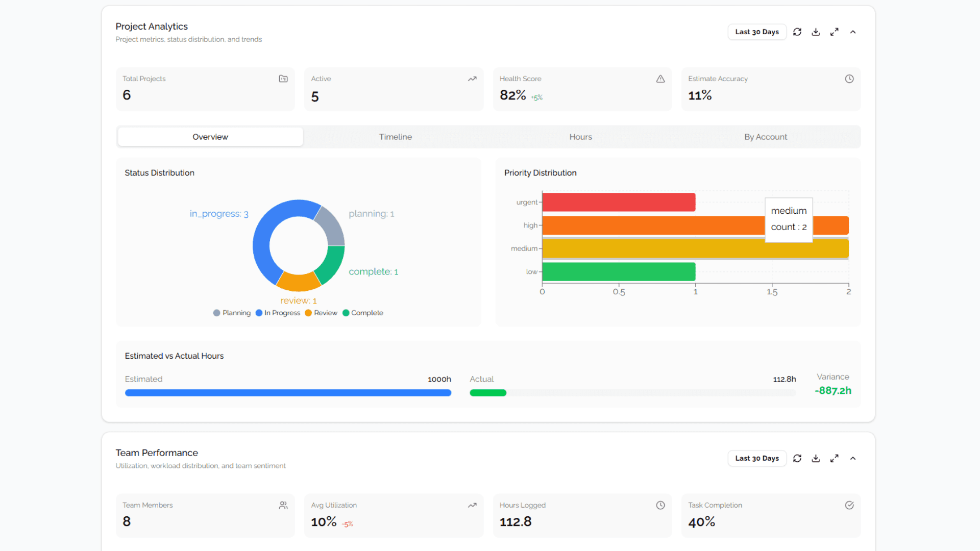This screenshot has width=980, height=551.
Task: Switch to the Hours tab
Action: click(x=581, y=137)
